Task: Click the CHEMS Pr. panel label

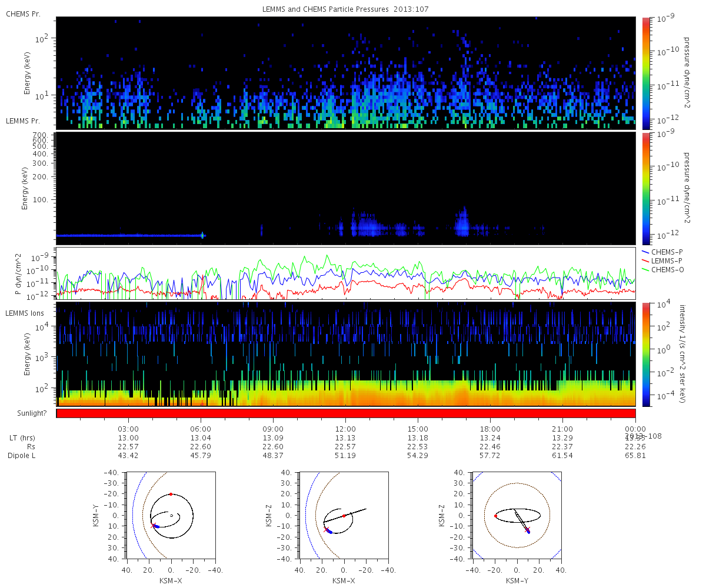Action: (x=23, y=14)
